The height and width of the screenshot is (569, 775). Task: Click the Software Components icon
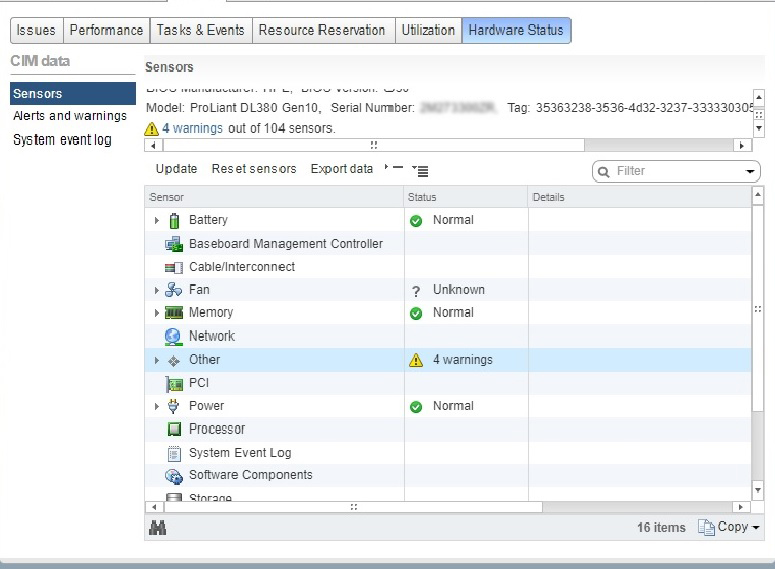tap(172, 476)
